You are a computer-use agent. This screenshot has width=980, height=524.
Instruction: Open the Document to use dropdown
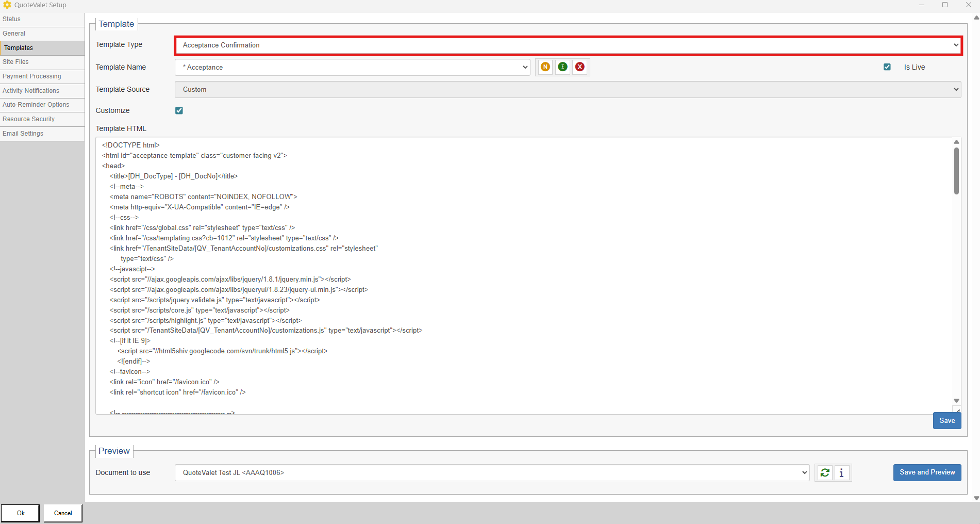click(x=492, y=473)
